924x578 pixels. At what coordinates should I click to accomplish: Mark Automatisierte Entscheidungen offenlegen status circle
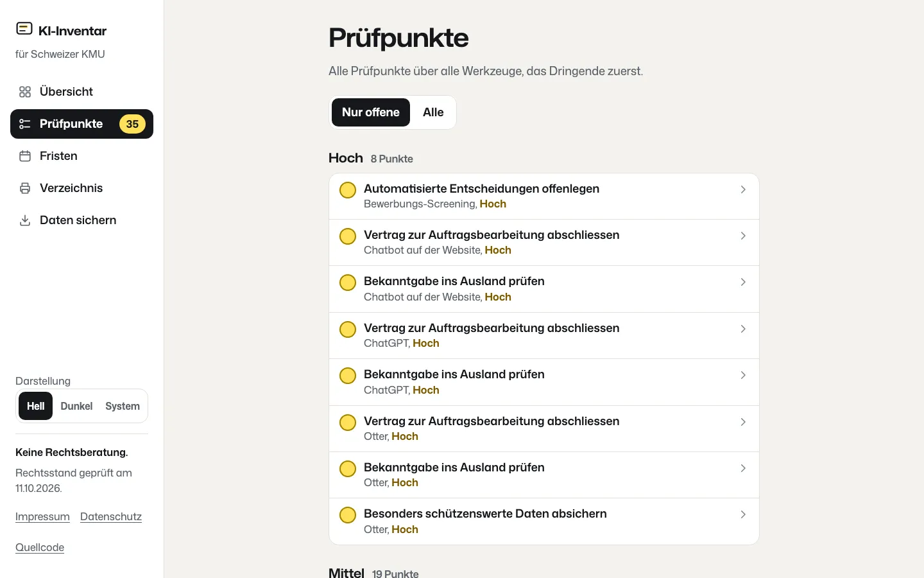coord(348,190)
